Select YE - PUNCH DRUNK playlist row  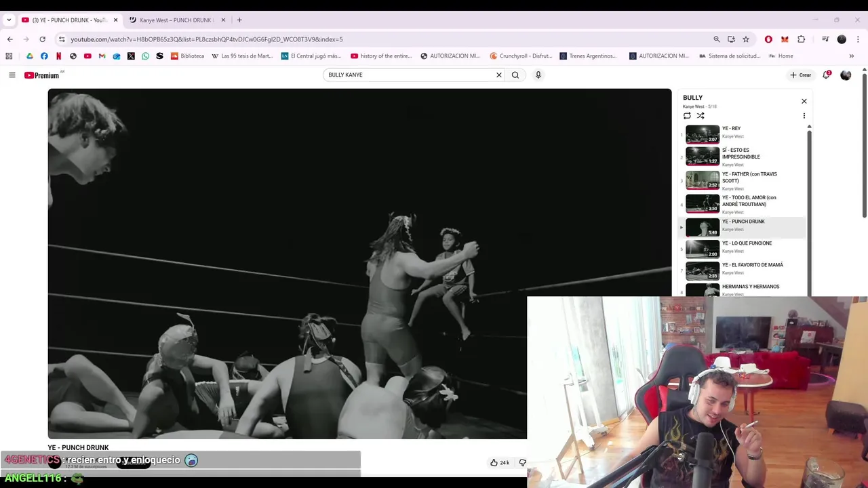(742, 227)
